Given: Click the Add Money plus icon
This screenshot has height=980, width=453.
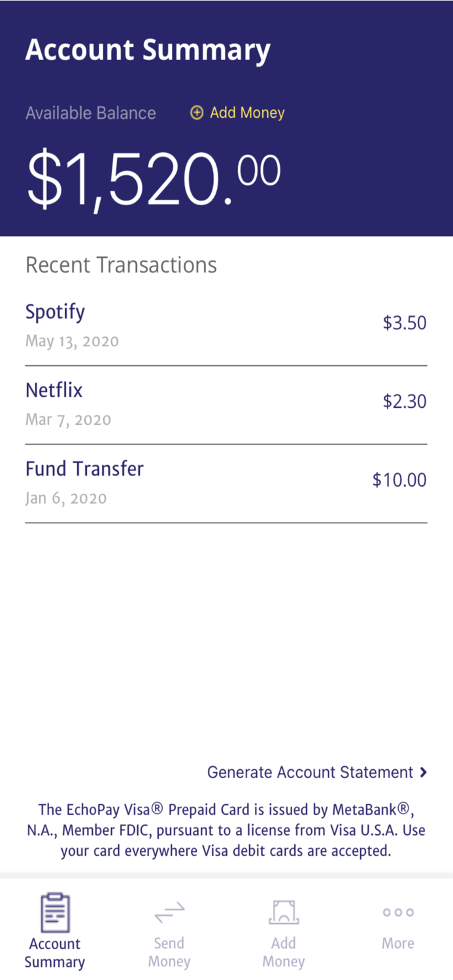Looking at the screenshot, I should (x=196, y=112).
